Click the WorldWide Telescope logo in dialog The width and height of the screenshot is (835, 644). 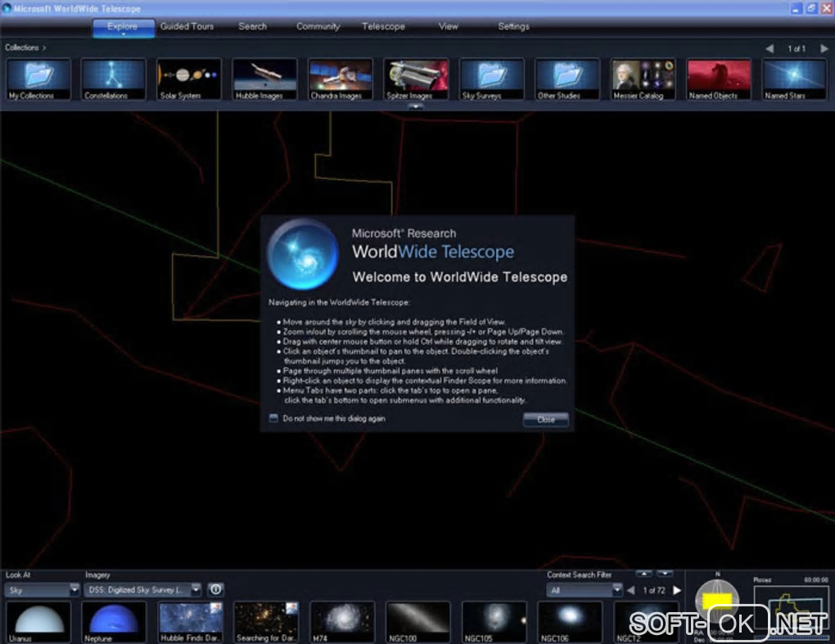[302, 254]
